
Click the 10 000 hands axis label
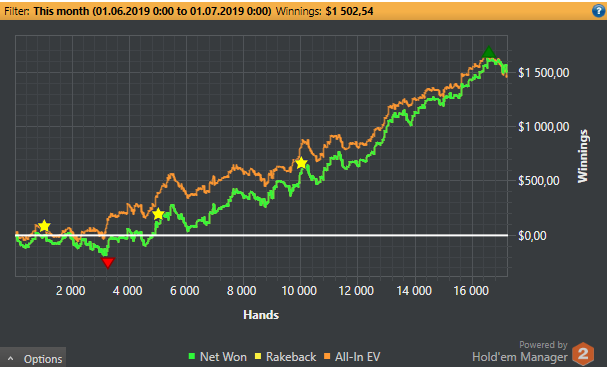(x=299, y=291)
